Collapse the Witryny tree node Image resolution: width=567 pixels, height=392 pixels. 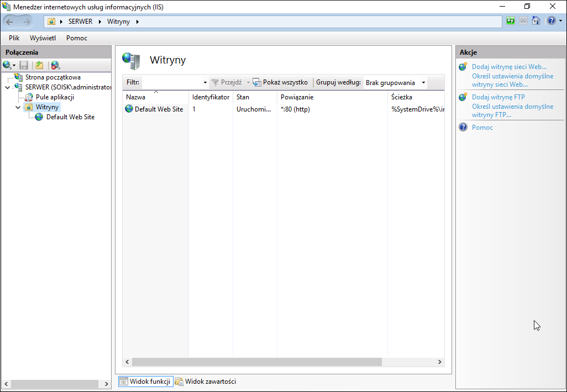(18, 107)
